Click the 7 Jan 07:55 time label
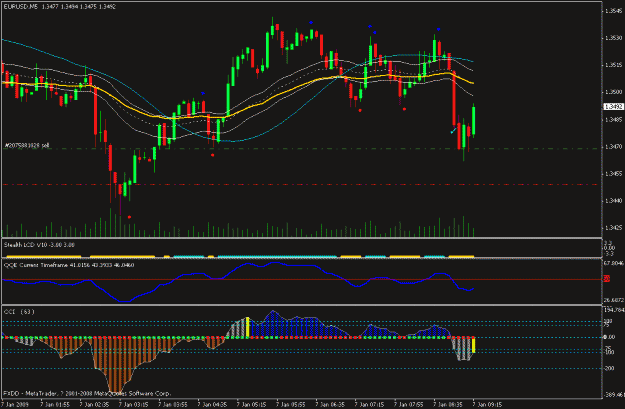625x409 pixels. [x=409, y=405]
